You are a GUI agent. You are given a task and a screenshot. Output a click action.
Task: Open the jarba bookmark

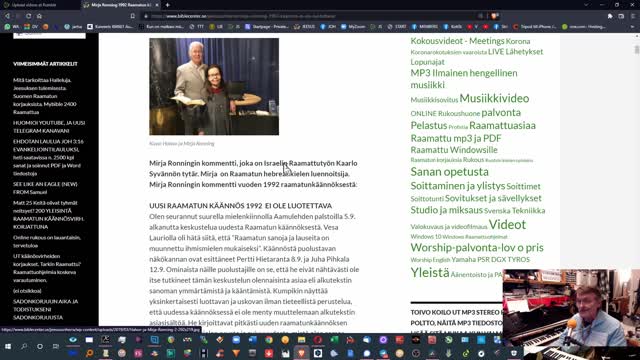73,27
